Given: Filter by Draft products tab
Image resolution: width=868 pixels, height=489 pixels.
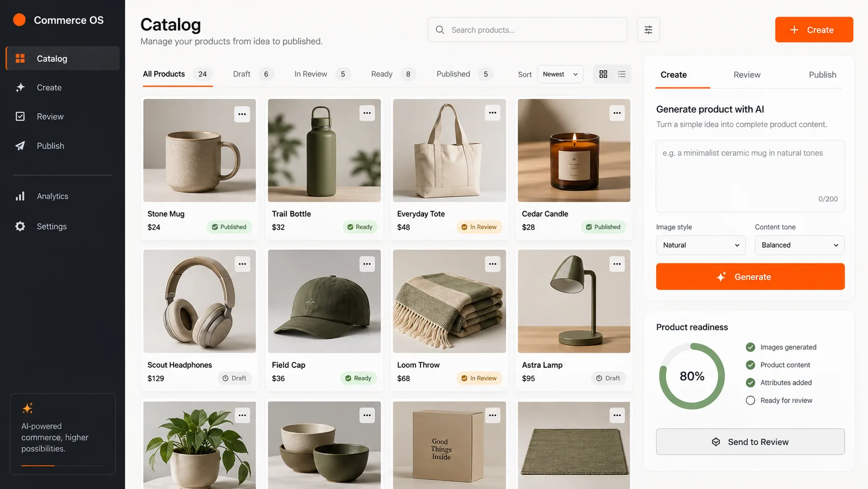Looking at the screenshot, I should pos(252,74).
